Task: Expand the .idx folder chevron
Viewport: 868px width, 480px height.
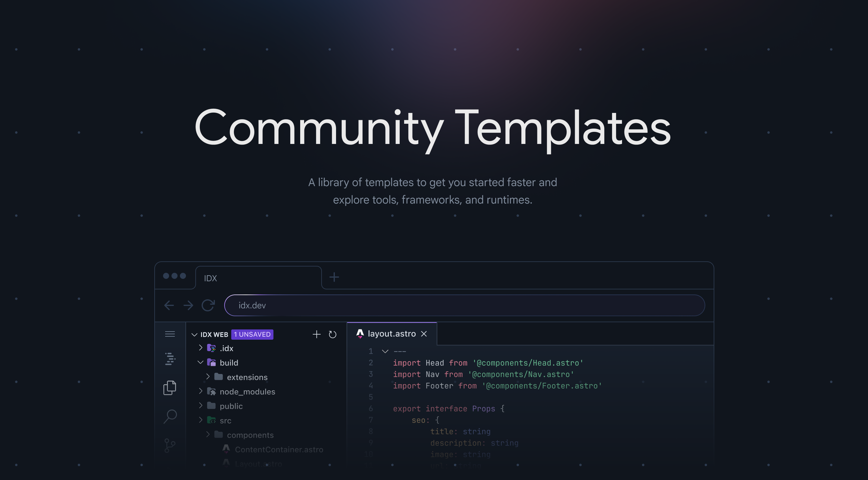Action: tap(201, 348)
